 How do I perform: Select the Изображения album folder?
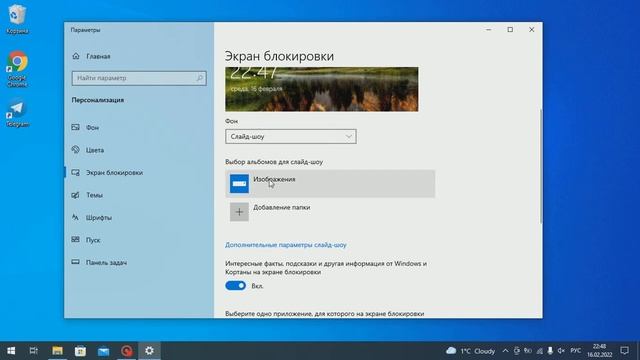(x=330, y=184)
